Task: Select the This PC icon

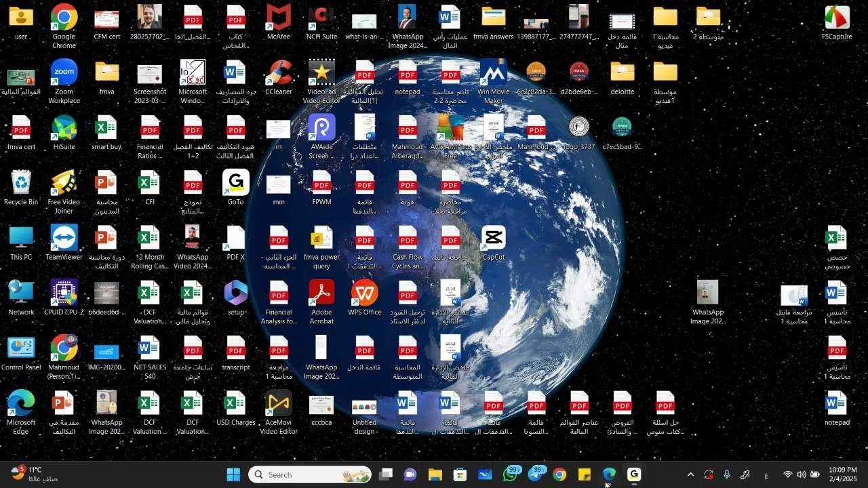Action: click(21, 242)
